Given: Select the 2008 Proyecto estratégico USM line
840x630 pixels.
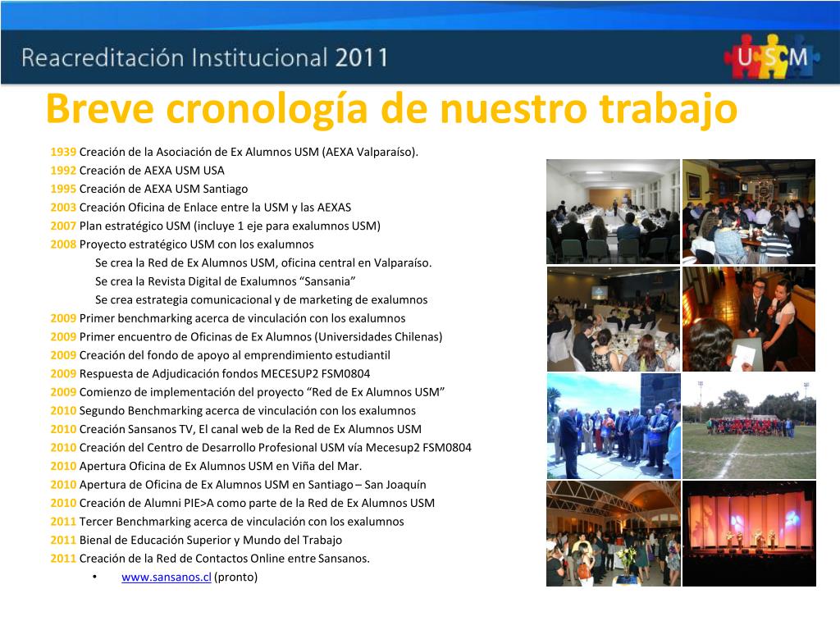Looking at the screenshot, I should pos(182,244).
